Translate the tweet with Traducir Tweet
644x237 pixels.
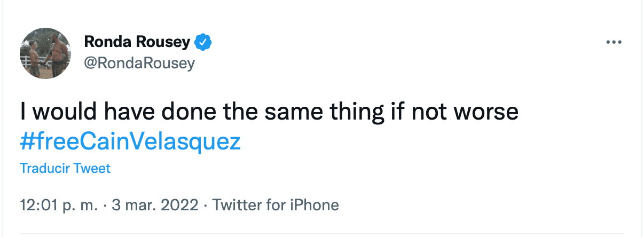(x=65, y=169)
